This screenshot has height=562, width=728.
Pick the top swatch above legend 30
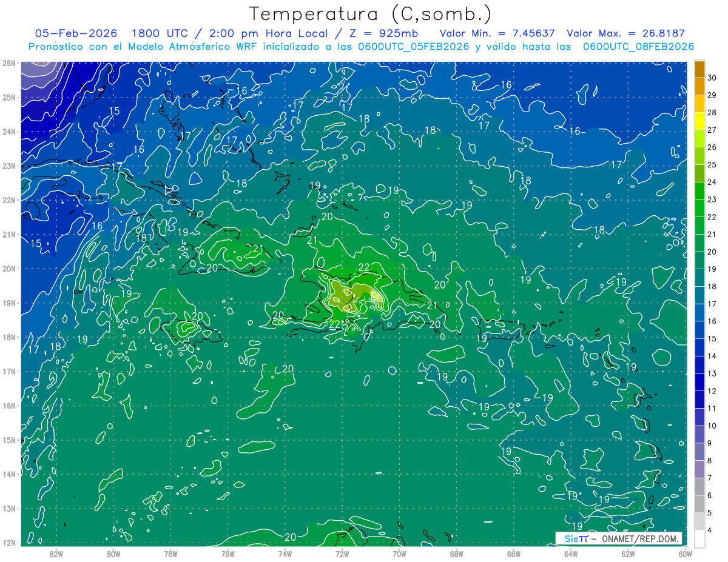699,69
